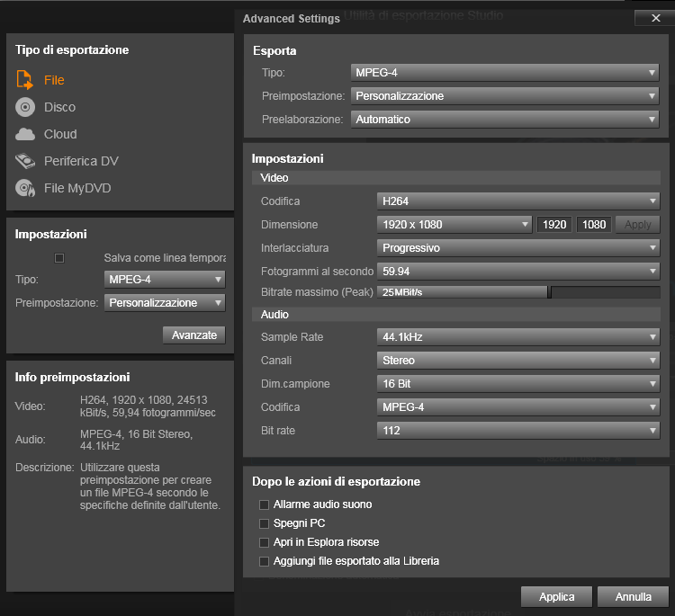Check Apri in Esplora risorse

(x=265, y=542)
